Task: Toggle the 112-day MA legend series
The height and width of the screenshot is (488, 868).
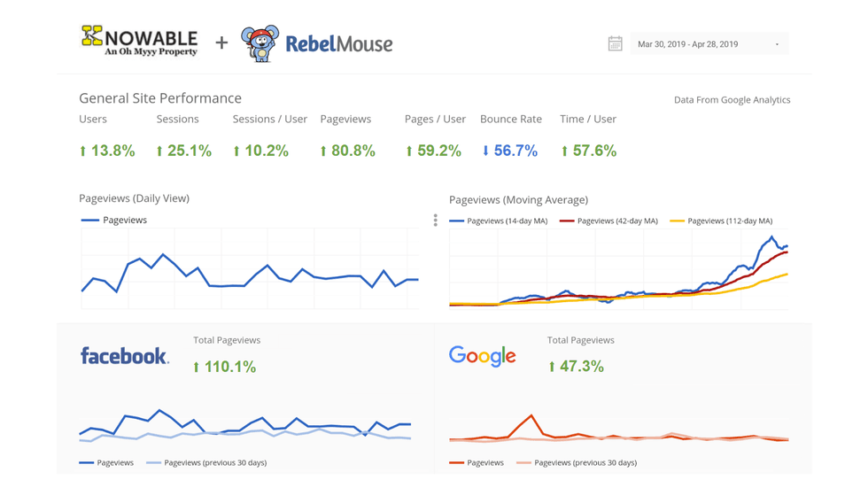Action: click(720, 221)
